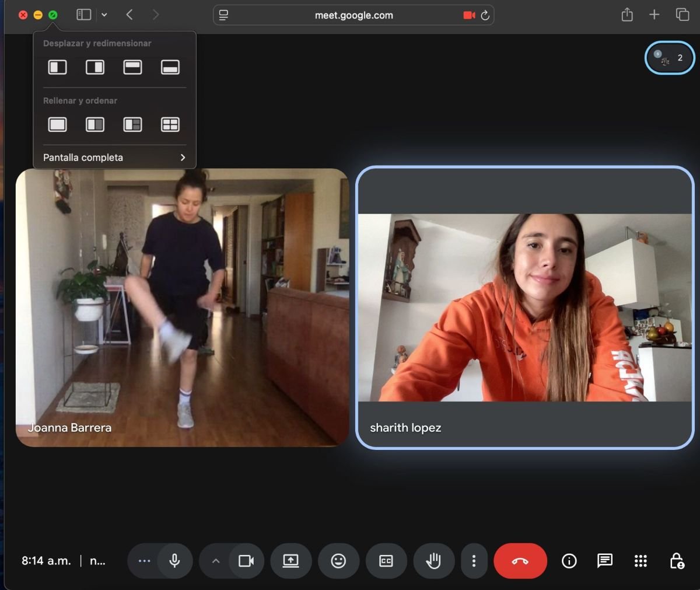Screen dimensions: 700x590
Task: Reload the meet.google.com page
Action: pyautogui.click(x=485, y=15)
